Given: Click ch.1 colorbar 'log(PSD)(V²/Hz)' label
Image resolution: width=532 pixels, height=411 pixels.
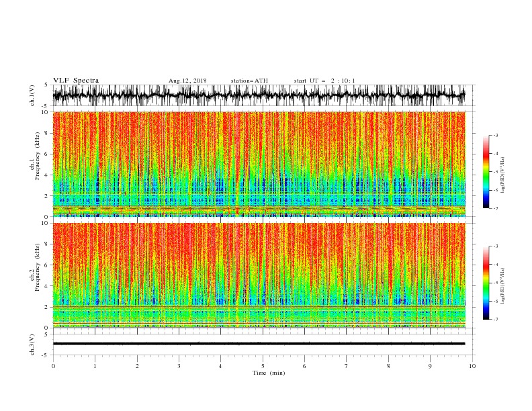Looking at the screenshot, I should (502, 175).
